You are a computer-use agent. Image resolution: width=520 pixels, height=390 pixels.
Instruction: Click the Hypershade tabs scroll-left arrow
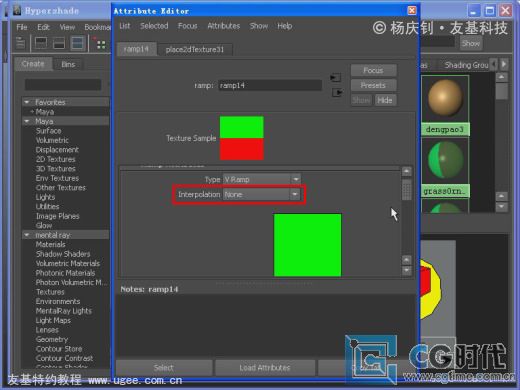click(494, 64)
